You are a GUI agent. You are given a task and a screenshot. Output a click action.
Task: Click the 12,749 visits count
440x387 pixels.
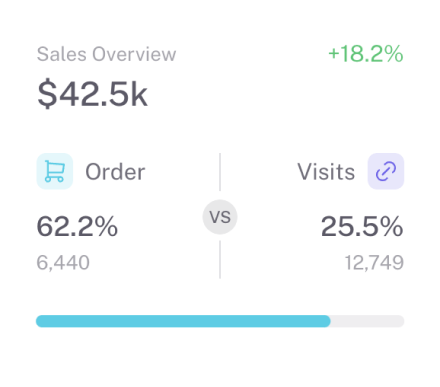pyautogui.click(x=374, y=263)
